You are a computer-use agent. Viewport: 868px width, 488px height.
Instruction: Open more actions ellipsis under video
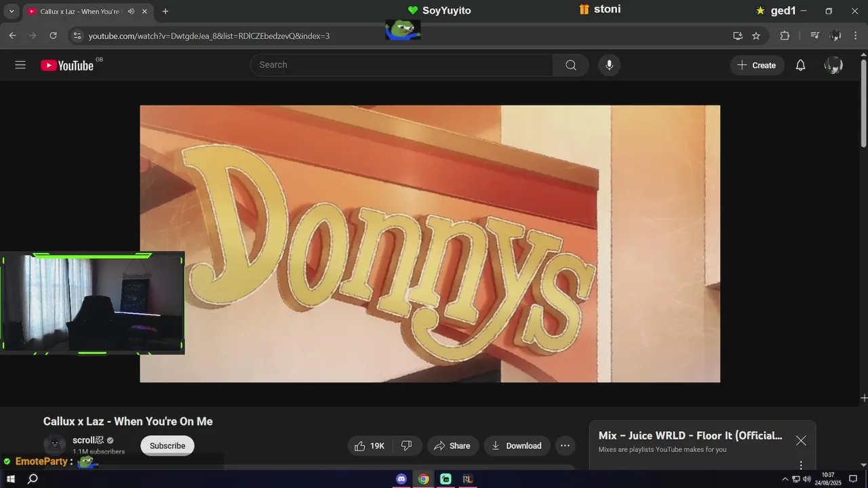565,446
